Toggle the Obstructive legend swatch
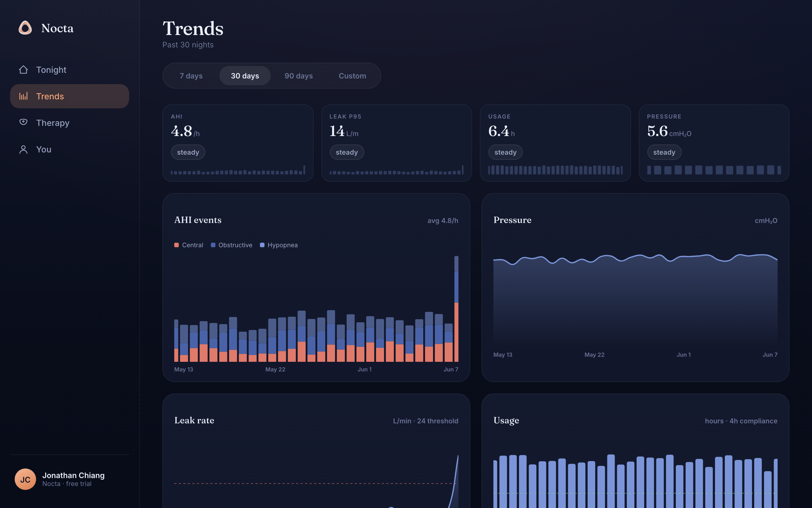 [213, 245]
